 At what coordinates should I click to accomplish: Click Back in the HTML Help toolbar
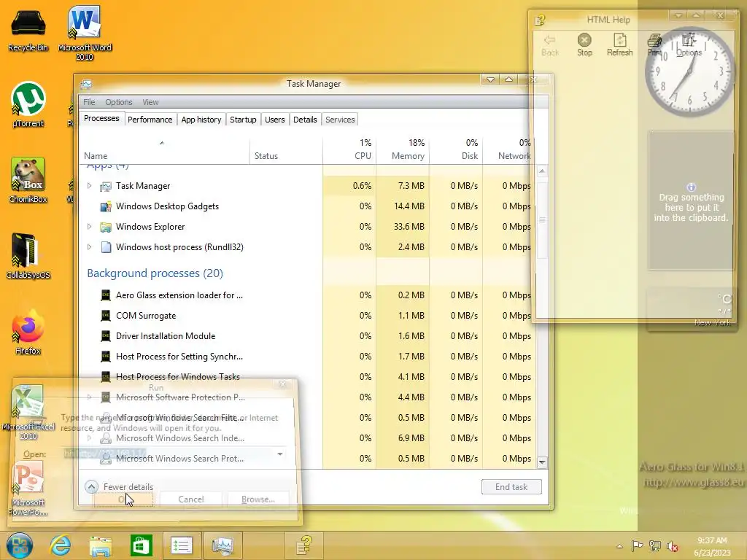(550, 45)
